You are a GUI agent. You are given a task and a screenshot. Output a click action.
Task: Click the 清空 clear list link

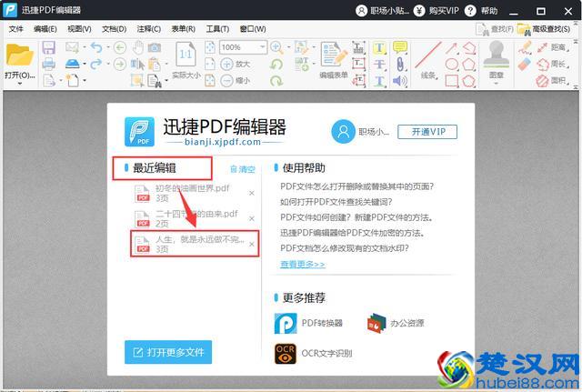click(x=243, y=169)
